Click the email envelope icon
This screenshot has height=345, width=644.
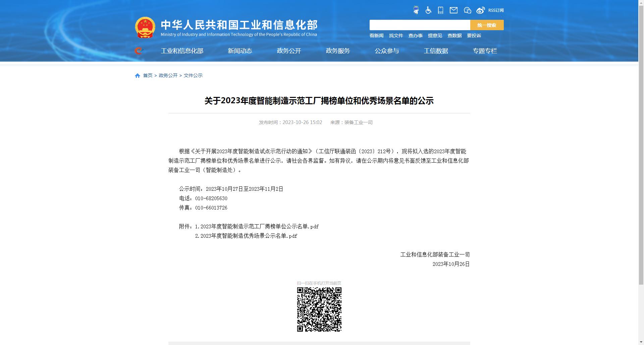point(454,10)
